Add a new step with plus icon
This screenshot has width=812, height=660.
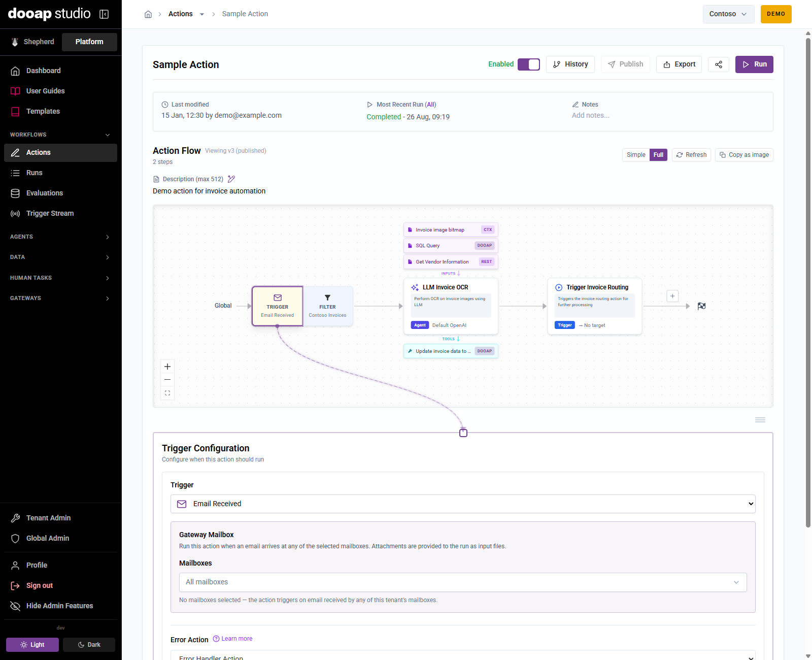point(672,296)
